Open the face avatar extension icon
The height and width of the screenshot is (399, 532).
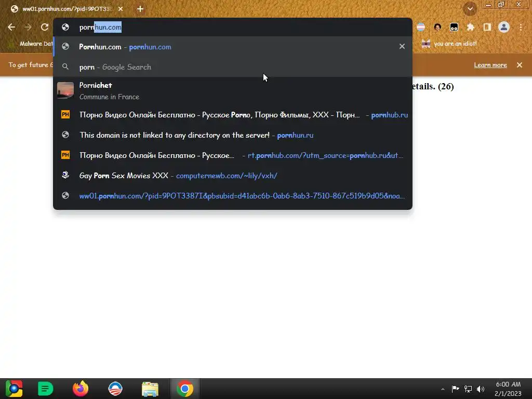(x=437, y=27)
